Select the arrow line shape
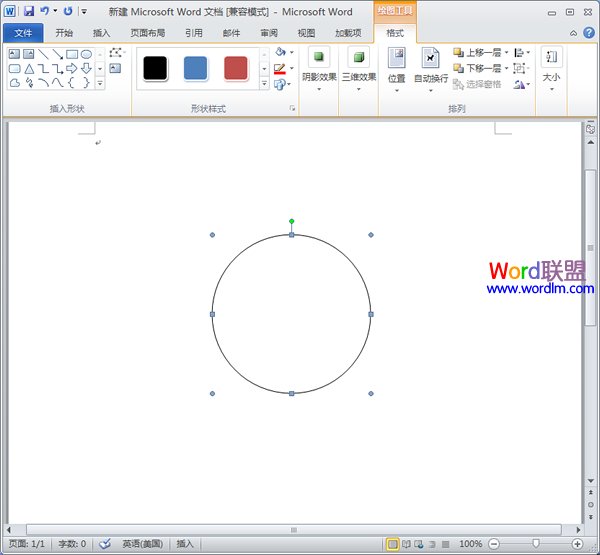 57,54
